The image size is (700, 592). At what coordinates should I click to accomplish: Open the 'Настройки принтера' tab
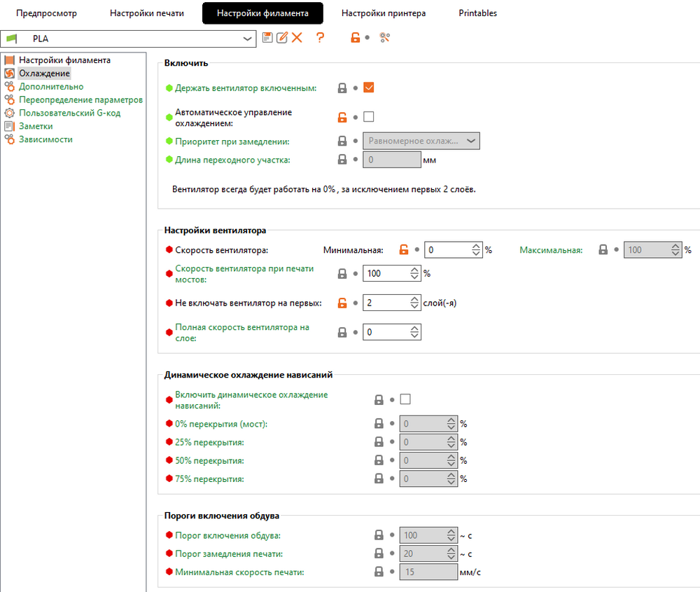click(x=383, y=13)
